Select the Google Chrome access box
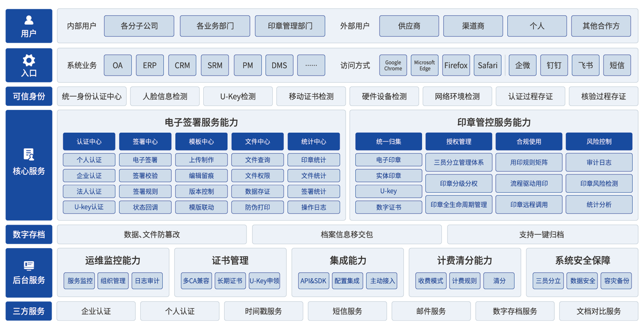Screen dimensions: 644x329 (x=393, y=65)
